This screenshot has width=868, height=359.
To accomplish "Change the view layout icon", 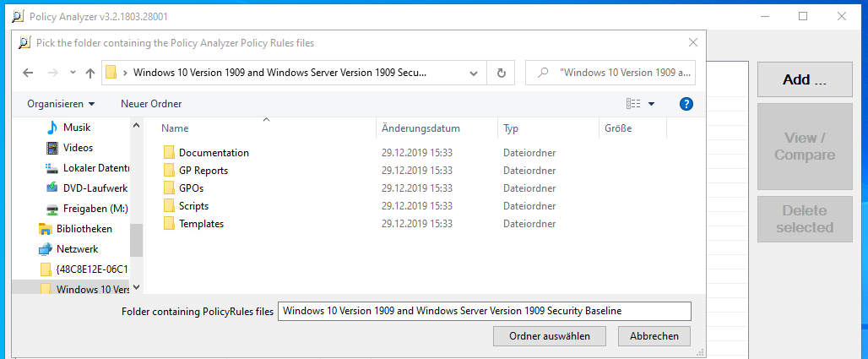I will (x=633, y=104).
